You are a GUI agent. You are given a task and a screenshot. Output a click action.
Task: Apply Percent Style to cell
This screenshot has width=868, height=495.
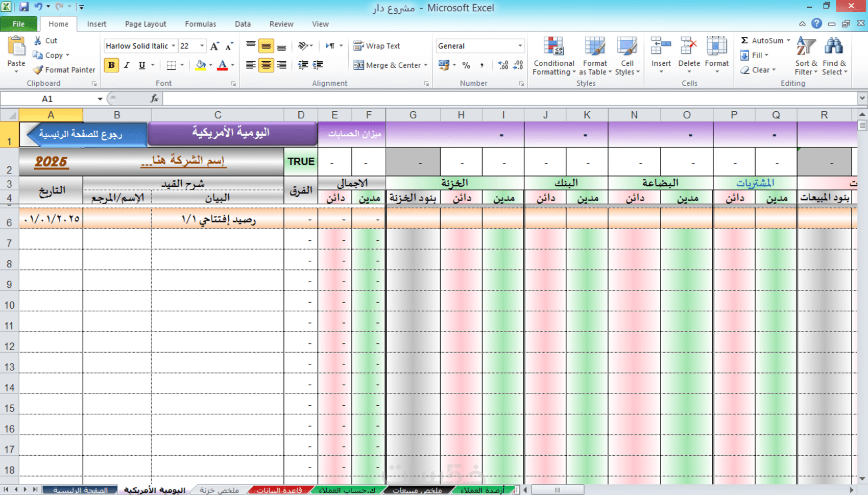pyautogui.click(x=466, y=65)
